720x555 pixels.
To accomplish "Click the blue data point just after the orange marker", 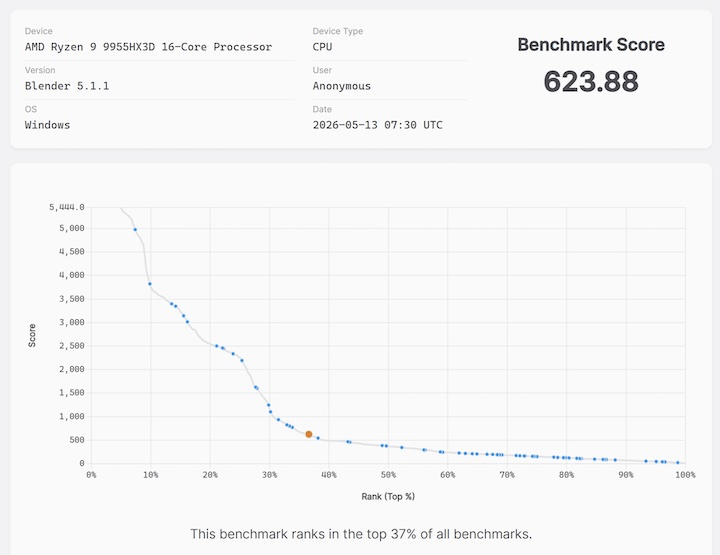I will tap(318, 438).
